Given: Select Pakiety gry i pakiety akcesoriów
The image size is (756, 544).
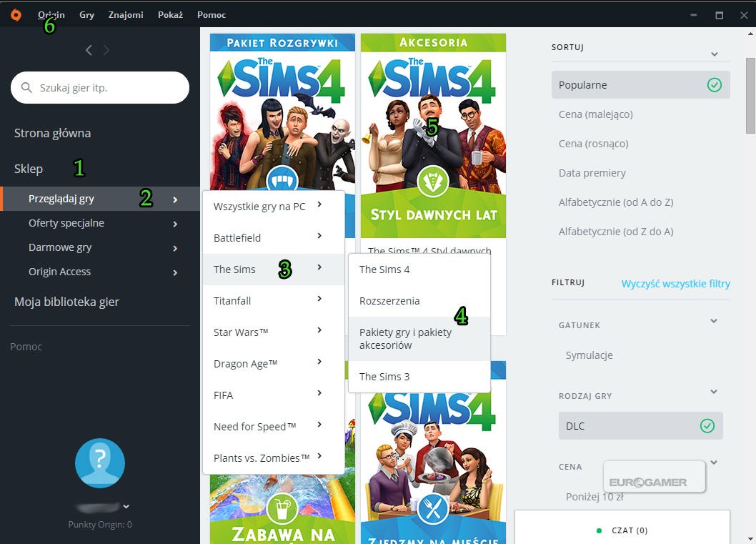Looking at the screenshot, I should click(x=419, y=339).
